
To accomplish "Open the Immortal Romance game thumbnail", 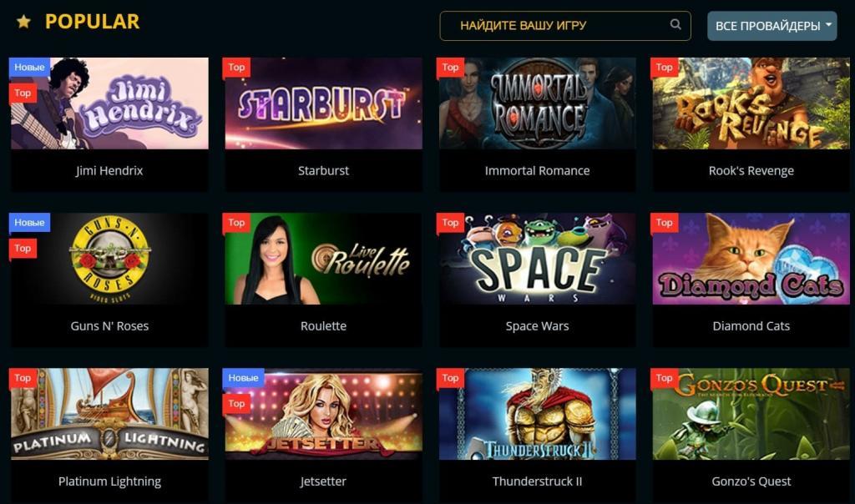I will [x=537, y=103].
